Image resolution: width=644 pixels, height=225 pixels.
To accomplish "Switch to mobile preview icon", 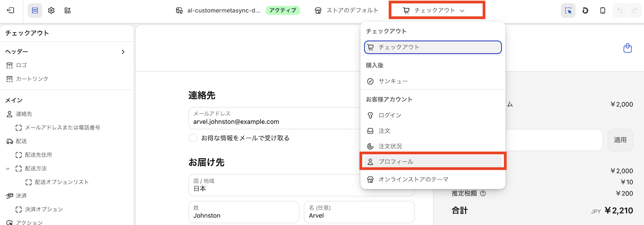I will 603,10.
